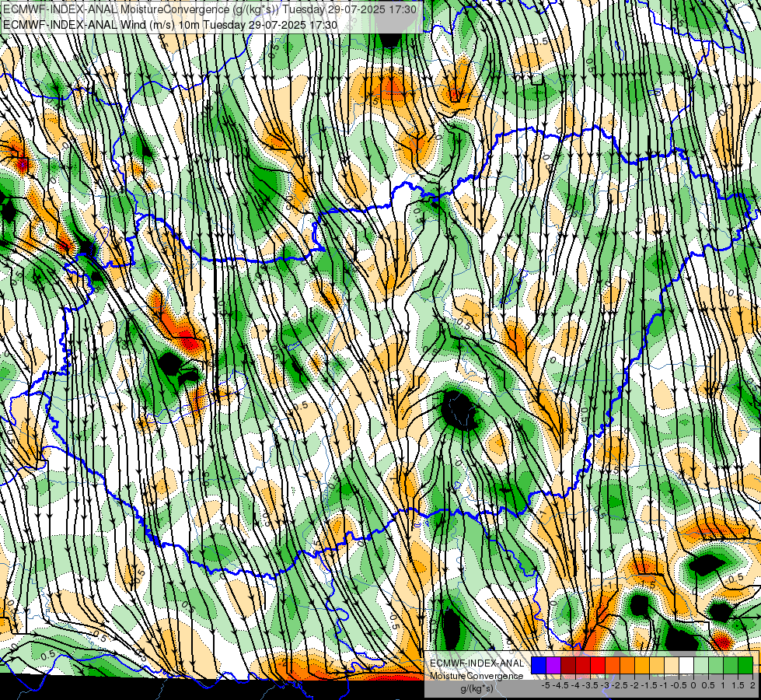Click the '-5' legend tick value

pyautogui.click(x=546, y=685)
